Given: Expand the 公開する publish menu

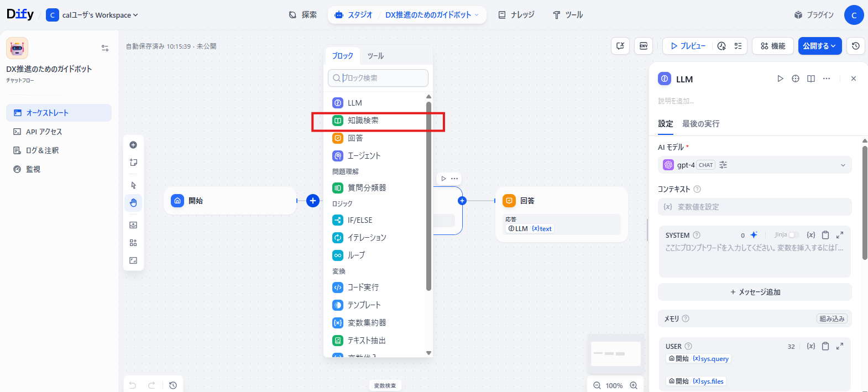Looking at the screenshot, I should point(820,46).
